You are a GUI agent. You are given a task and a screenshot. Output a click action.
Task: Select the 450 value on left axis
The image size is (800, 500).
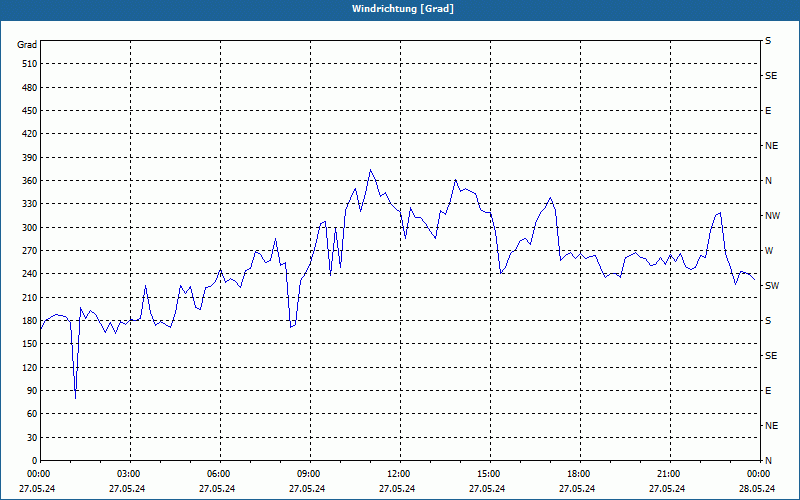[x=30, y=111]
